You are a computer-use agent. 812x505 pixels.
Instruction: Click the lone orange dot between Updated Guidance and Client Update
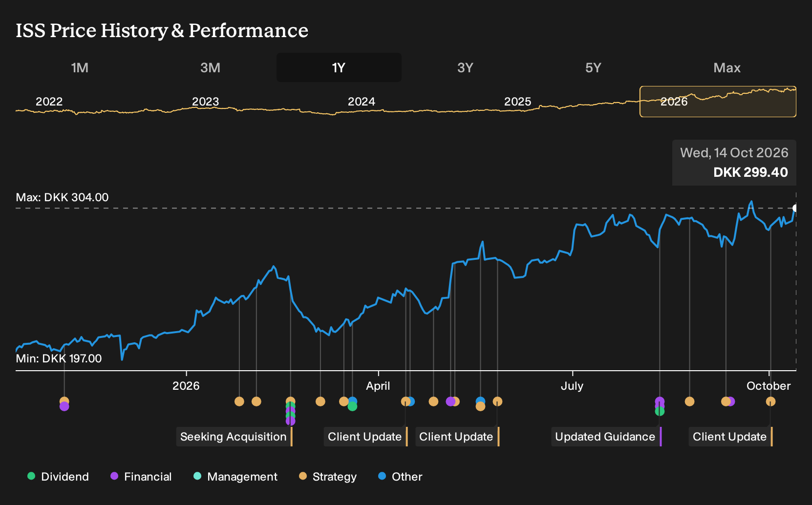pyautogui.click(x=689, y=401)
